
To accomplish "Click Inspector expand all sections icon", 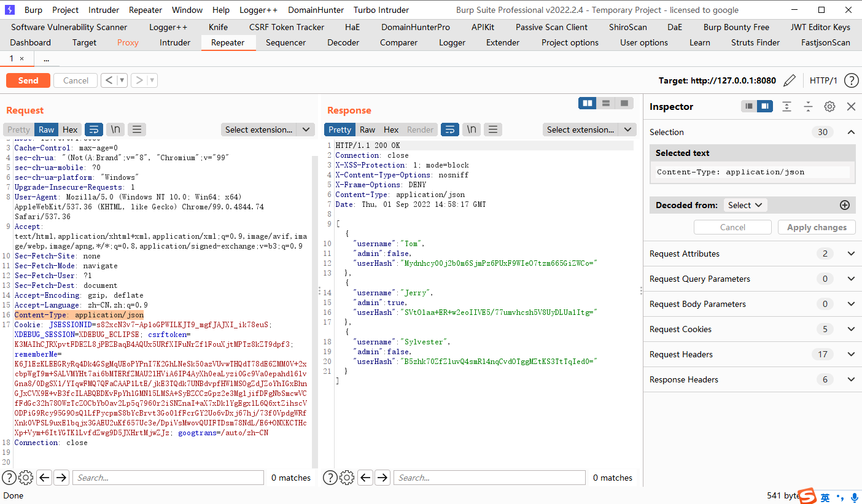I will click(x=786, y=106).
